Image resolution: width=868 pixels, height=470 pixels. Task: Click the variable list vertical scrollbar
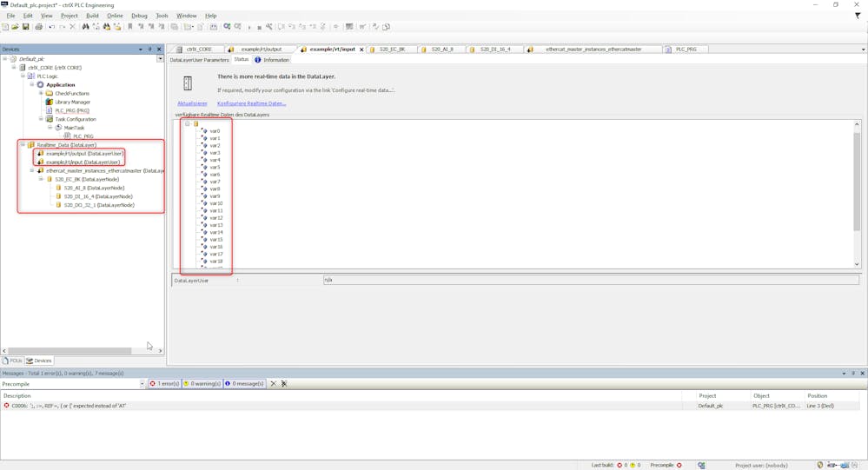[x=857, y=174]
